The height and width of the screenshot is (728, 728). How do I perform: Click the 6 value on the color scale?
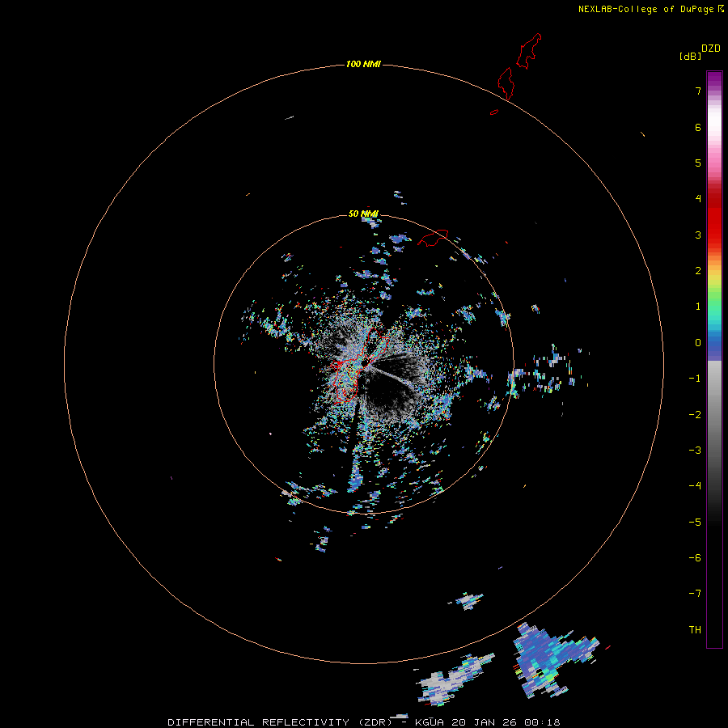pyautogui.click(x=698, y=127)
